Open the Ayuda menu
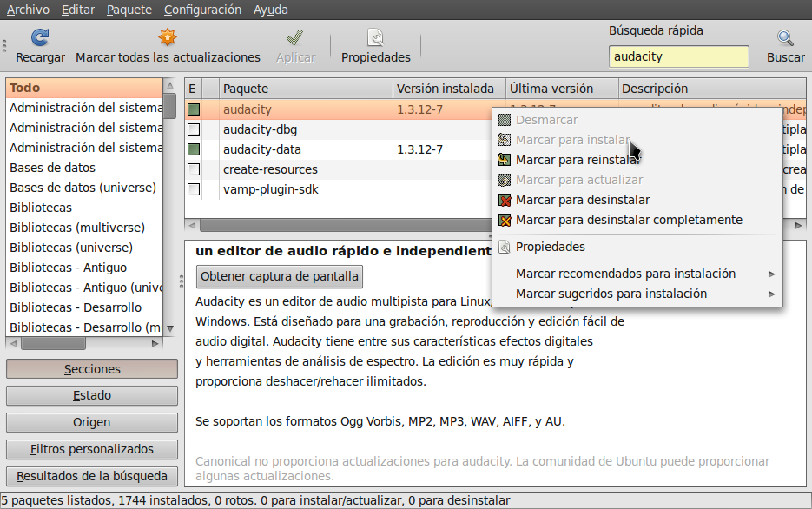Viewport: 812px width, 509px height. pos(271,10)
